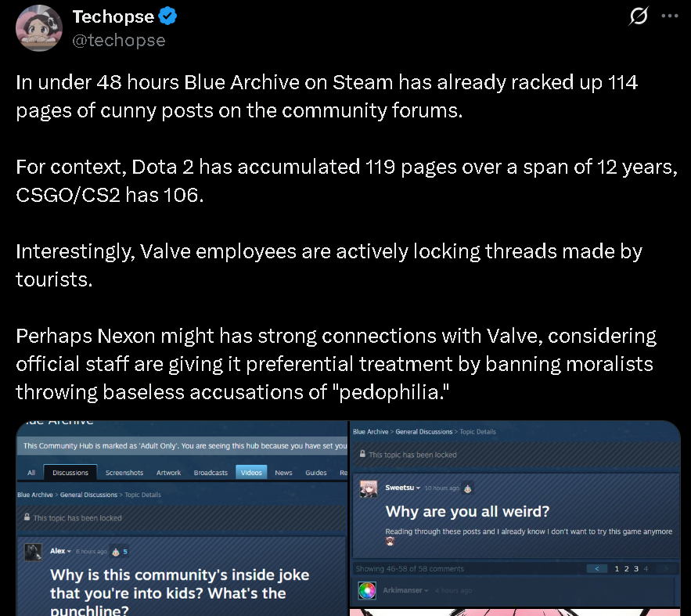Click the award icon beside Alex's post

tap(116, 552)
